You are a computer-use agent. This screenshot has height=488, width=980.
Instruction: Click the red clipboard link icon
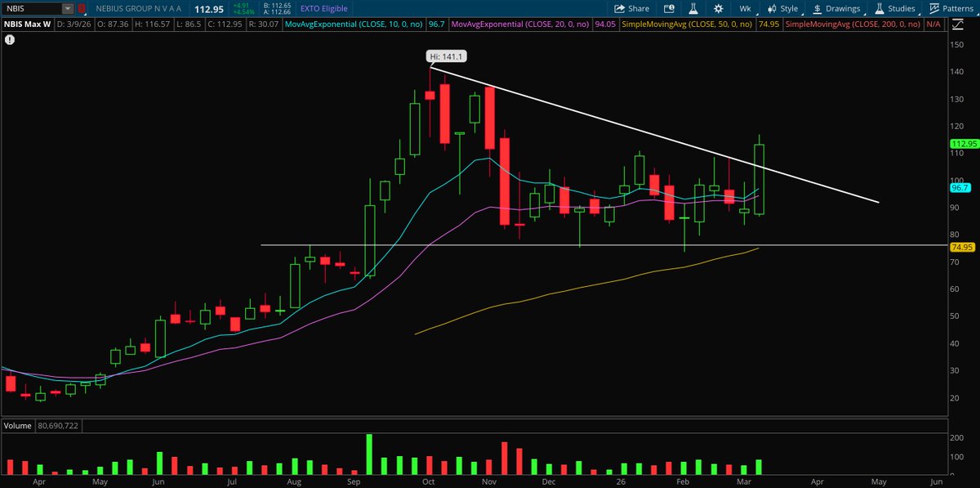(x=82, y=9)
